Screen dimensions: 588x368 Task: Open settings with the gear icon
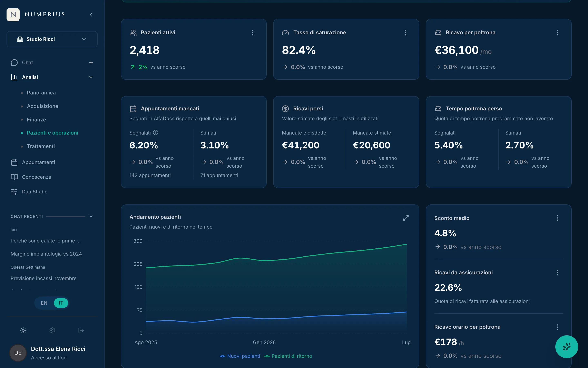click(52, 330)
